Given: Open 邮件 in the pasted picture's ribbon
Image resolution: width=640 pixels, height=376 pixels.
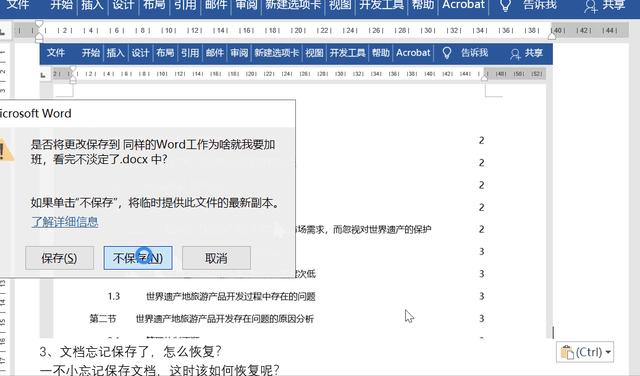Looking at the screenshot, I should click(215, 53).
